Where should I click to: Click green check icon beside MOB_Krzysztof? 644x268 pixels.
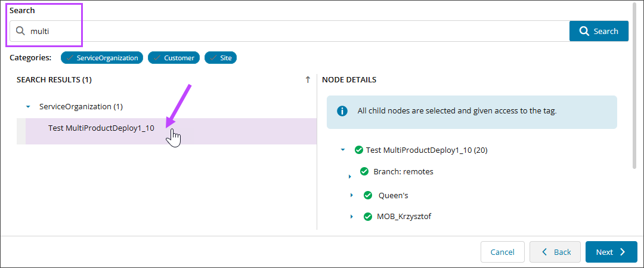(x=368, y=216)
